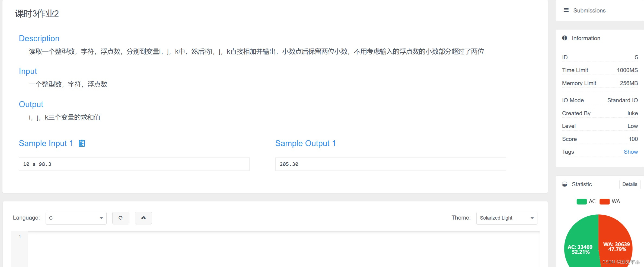Click the Information circle icon
Image resolution: width=644 pixels, height=267 pixels.
point(565,38)
